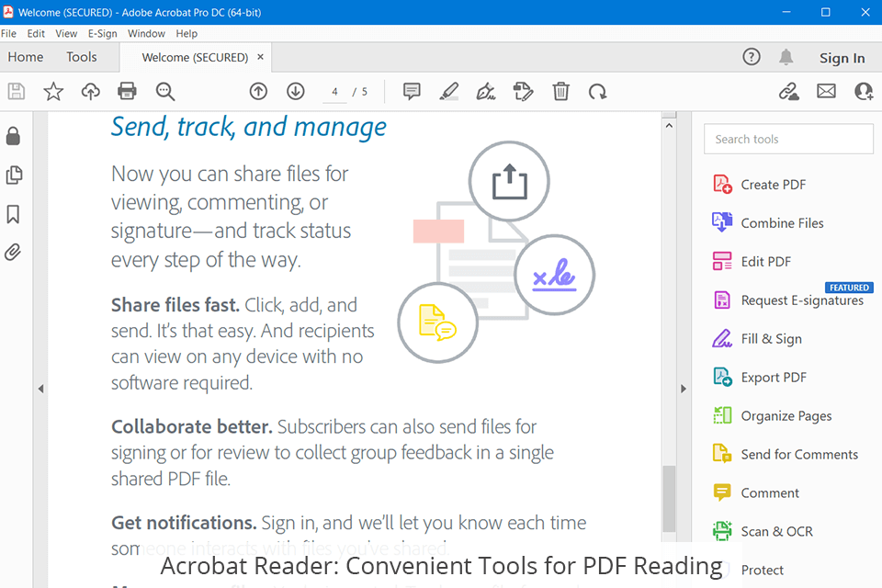Click the "Send, track, and manage" heading
Screen dimensions: 882x588
(x=249, y=126)
